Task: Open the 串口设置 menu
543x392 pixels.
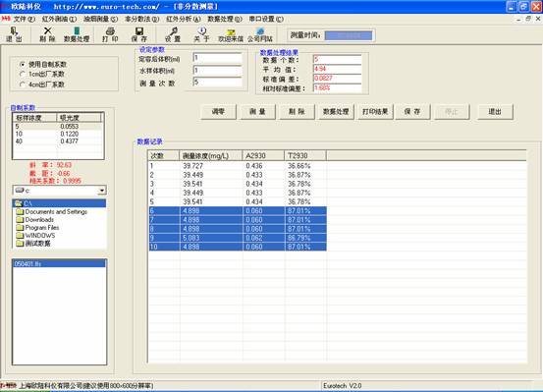Action: (x=266, y=19)
